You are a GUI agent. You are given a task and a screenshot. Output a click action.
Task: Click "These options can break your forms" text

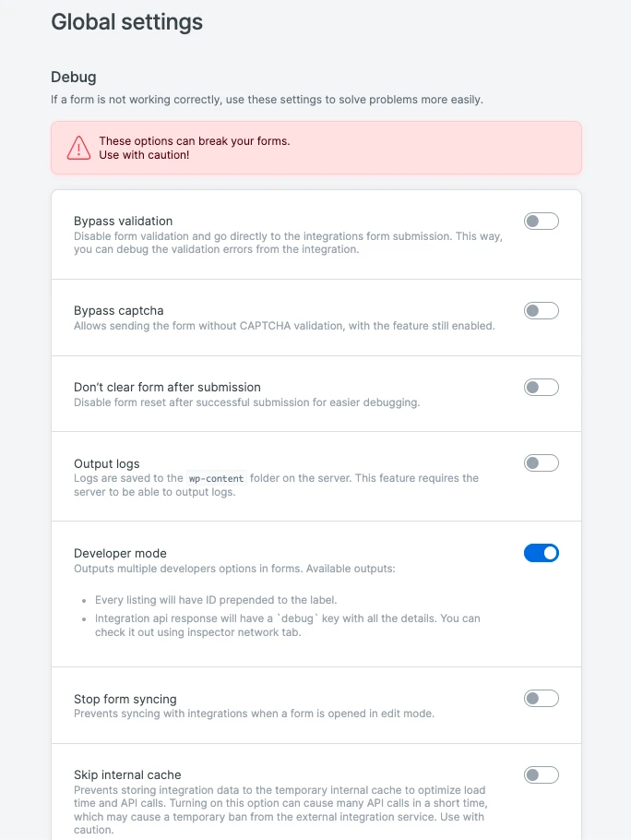(194, 141)
